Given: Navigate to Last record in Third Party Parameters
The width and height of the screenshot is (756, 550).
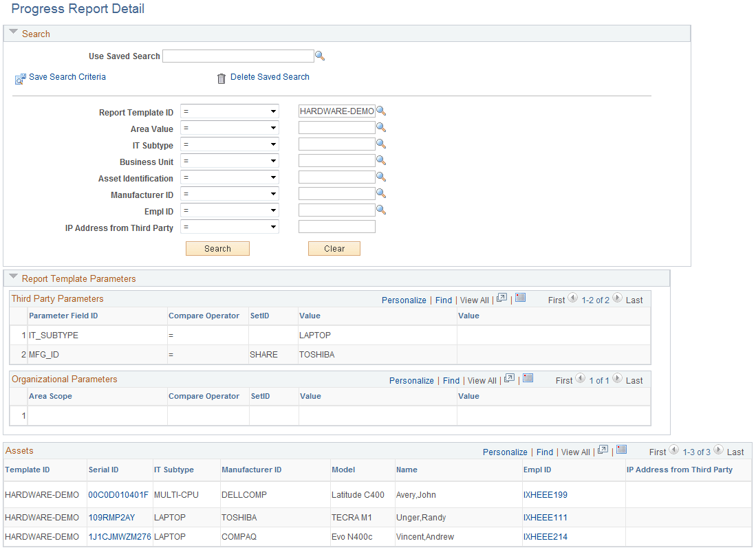Looking at the screenshot, I should (x=633, y=300).
